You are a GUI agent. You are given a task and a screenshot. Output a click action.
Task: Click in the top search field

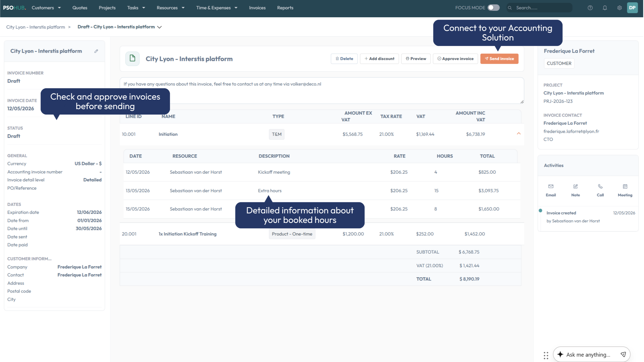[539, 8]
